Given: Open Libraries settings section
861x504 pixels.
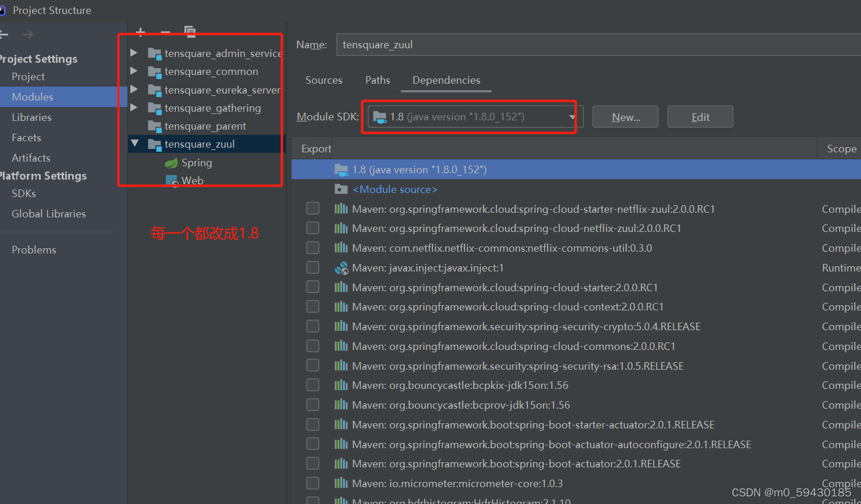Looking at the screenshot, I should 32,117.
